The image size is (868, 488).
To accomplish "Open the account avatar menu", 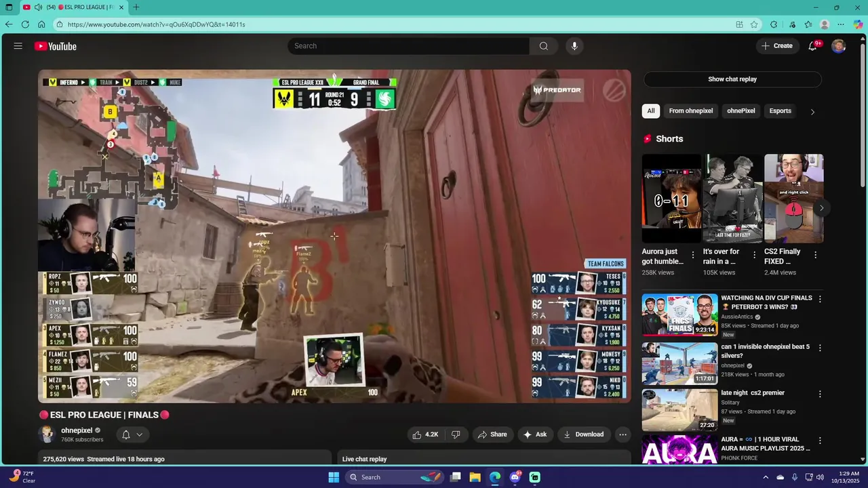I will pos(839,46).
